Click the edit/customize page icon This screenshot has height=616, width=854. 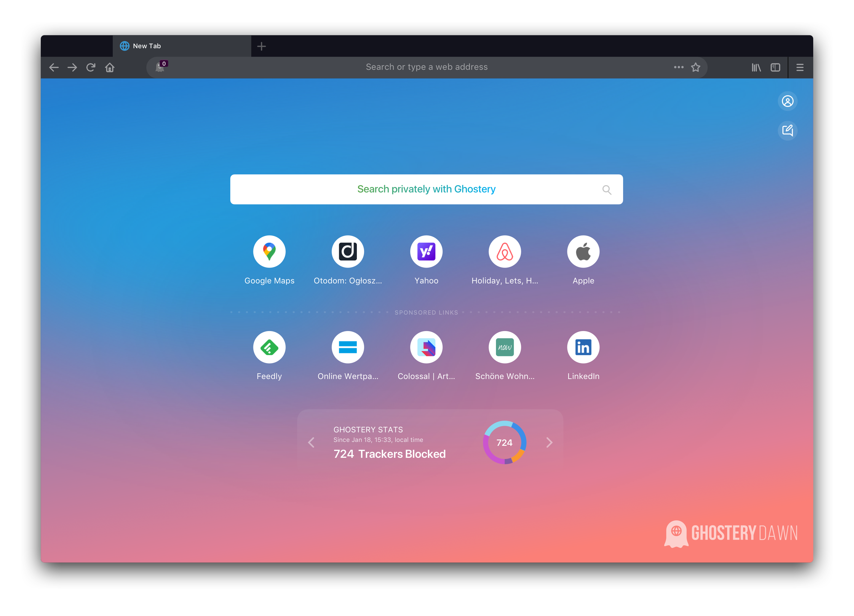pos(787,131)
